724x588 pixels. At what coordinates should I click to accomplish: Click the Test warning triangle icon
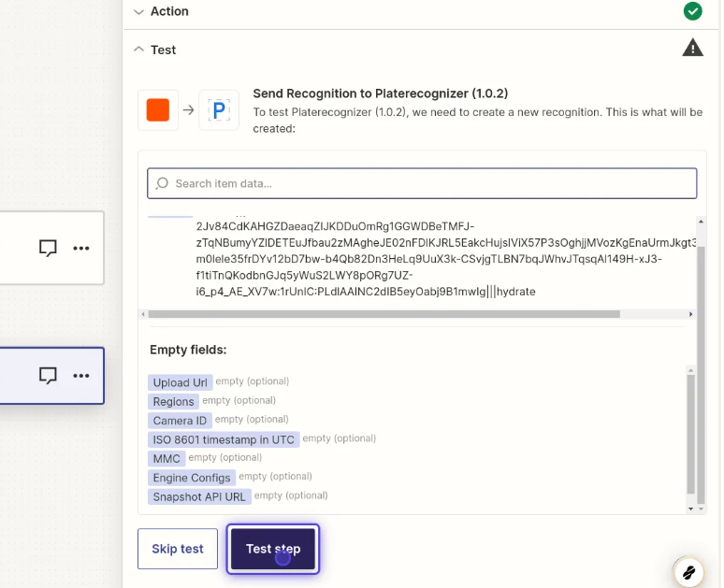692,49
